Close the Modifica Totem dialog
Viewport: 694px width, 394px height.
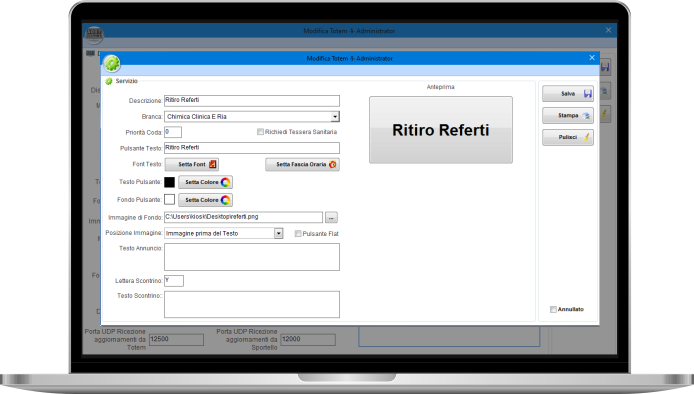(592, 58)
